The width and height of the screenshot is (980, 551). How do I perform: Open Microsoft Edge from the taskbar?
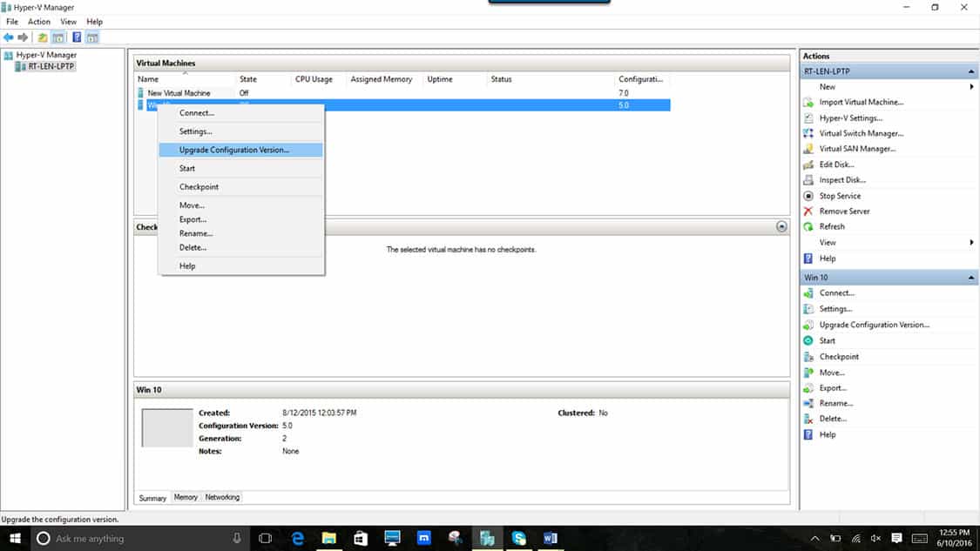298,539
